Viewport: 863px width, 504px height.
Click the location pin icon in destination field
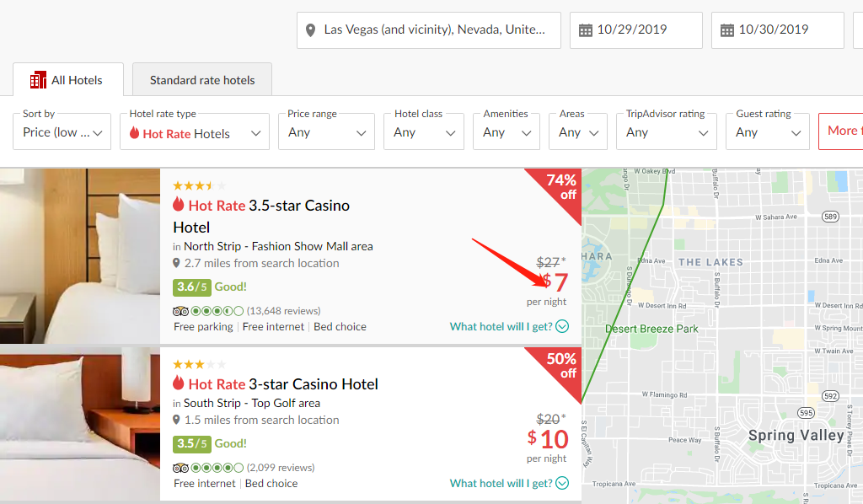pyautogui.click(x=310, y=30)
